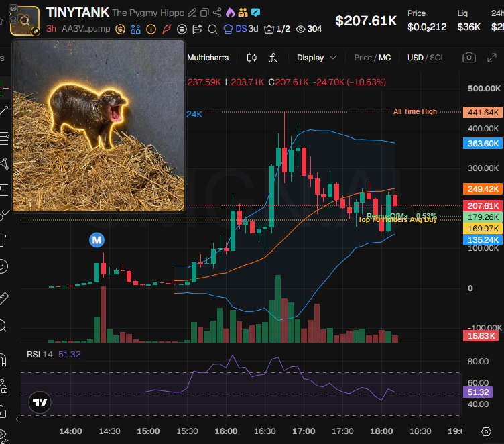This screenshot has width=504, height=444.
Task: Open the emoji sticker tool
Action: click(3, 266)
